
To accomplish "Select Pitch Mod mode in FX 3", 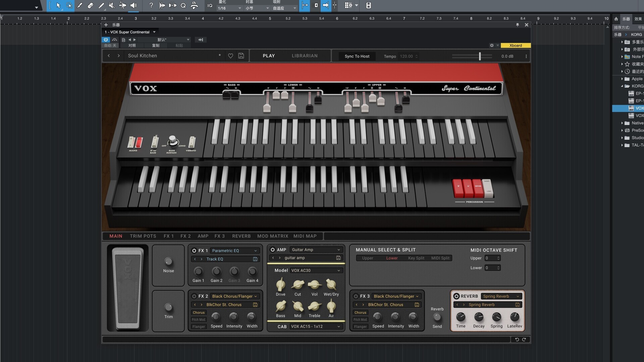I will pyautogui.click(x=360, y=320).
